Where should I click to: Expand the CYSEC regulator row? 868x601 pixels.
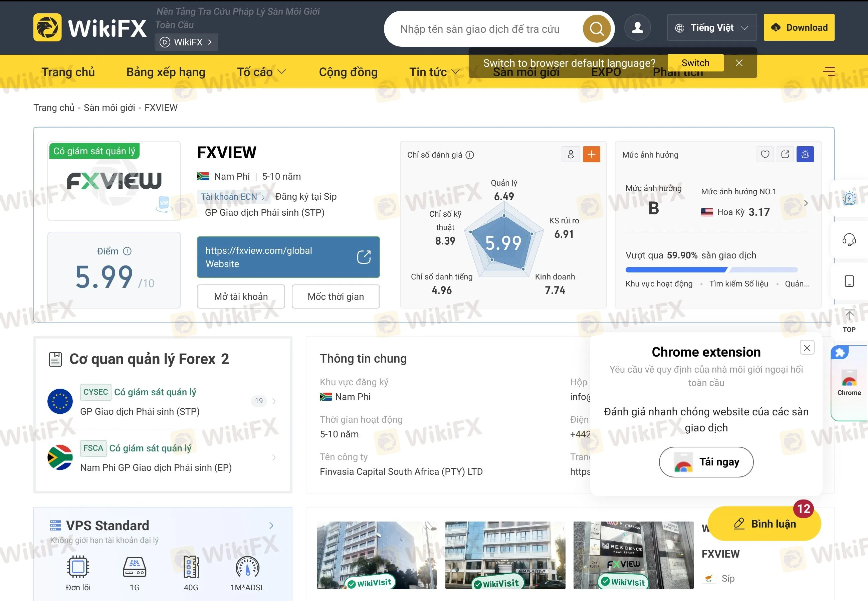tap(163, 401)
